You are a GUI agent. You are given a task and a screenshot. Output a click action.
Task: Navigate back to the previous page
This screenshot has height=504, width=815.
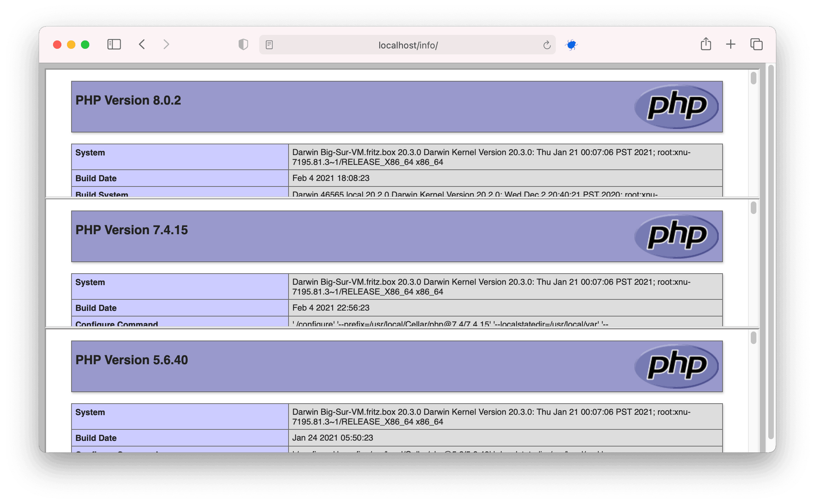[142, 45]
